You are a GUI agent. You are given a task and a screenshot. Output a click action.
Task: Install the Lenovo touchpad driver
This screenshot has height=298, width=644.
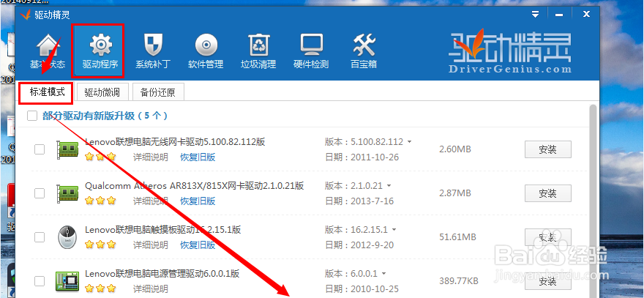pyautogui.click(x=548, y=237)
